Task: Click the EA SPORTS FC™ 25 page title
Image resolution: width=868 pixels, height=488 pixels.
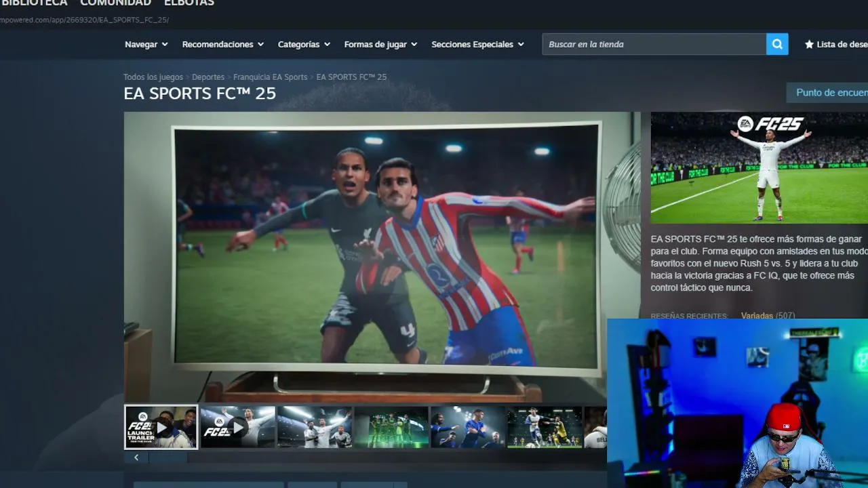Action: point(200,94)
